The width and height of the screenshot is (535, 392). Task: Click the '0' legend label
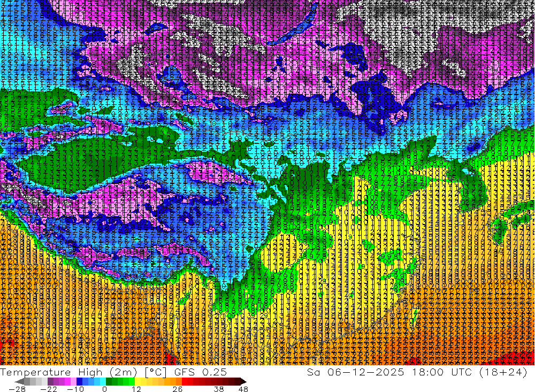click(104, 389)
